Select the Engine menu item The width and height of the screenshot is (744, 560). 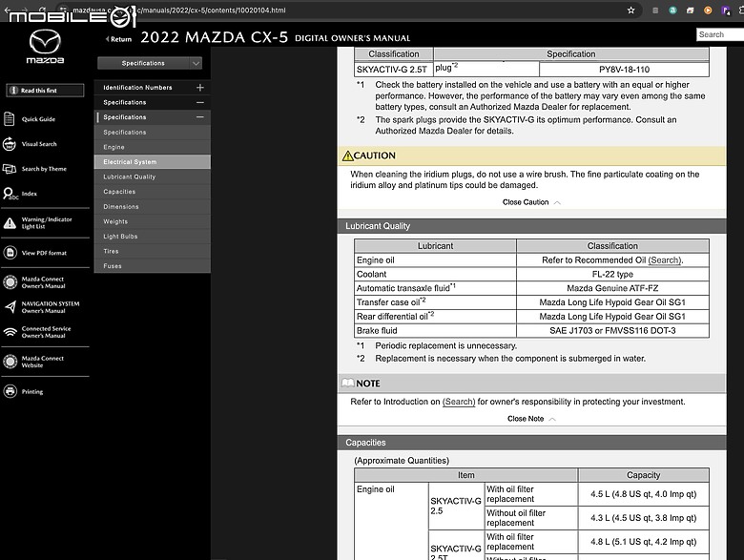click(x=153, y=147)
